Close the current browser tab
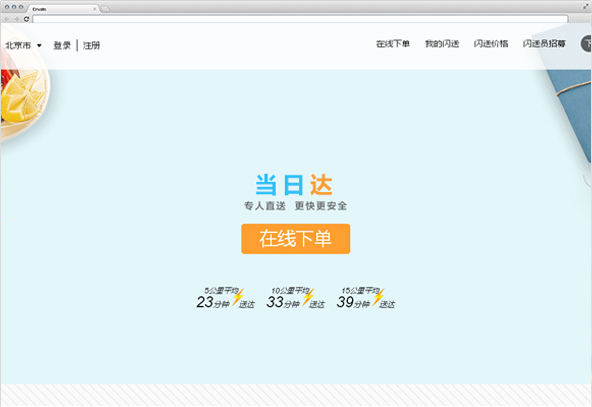 [94, 9]
